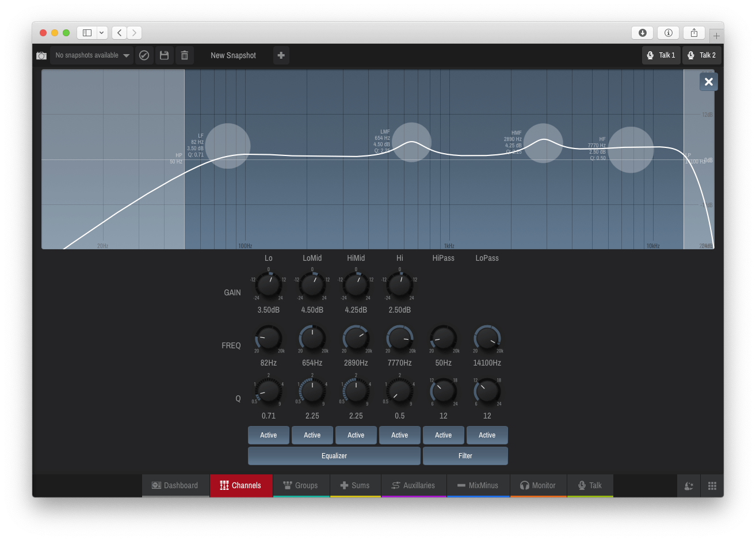The height and width of the screenshot is (540, 756).
Task: Click the LoMid frequency knob at 654Hz
Action: tap(312, 338)
